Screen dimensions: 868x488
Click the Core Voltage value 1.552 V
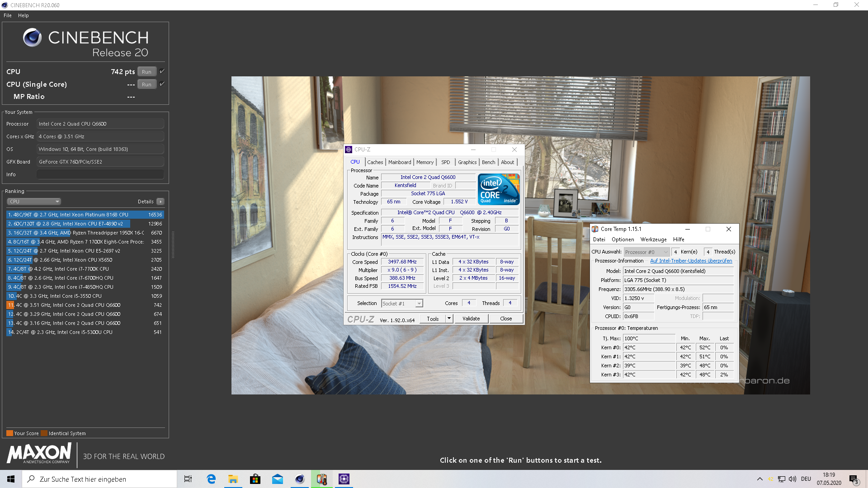pos(459,202)
